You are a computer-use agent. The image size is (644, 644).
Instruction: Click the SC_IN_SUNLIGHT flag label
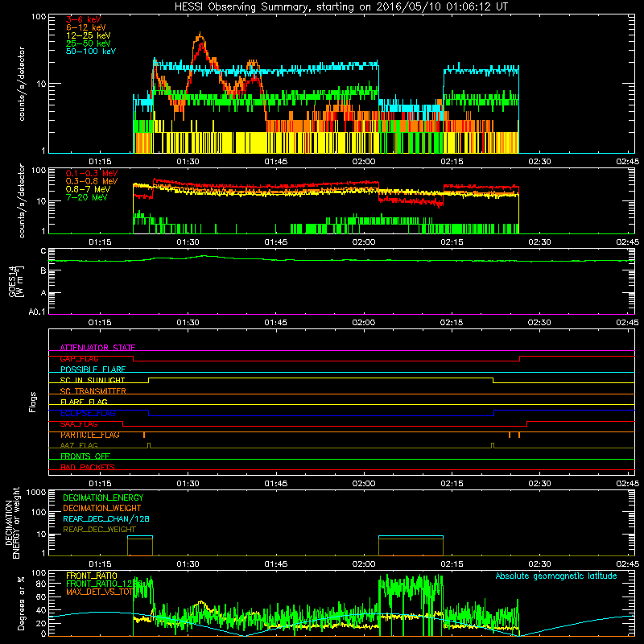[92, 380]
